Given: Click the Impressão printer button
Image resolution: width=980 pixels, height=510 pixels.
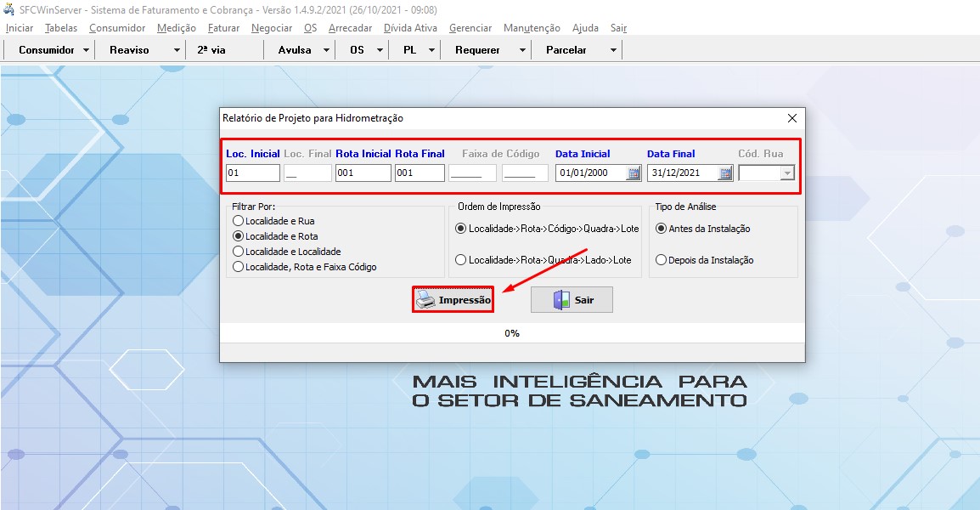Looking at the screenshot, I should click(453, 300).
